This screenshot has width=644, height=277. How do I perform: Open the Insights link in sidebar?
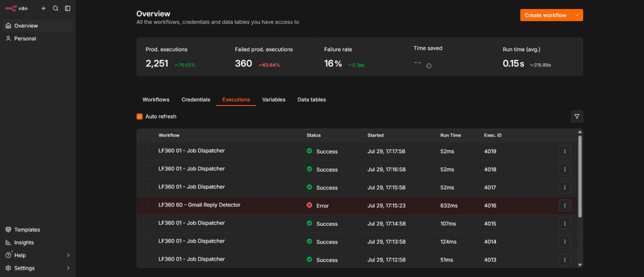click(37, 242)
